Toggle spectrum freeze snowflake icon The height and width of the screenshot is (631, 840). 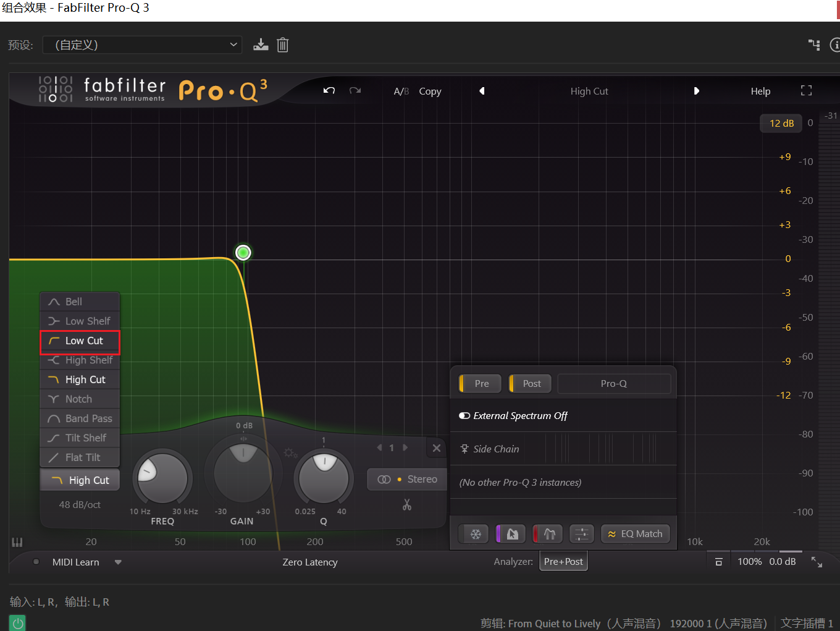(x=475, y=534)
